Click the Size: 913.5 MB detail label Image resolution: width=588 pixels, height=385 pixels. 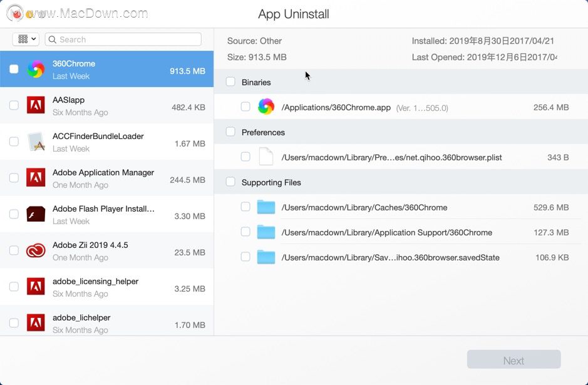[x=257, y=57]
